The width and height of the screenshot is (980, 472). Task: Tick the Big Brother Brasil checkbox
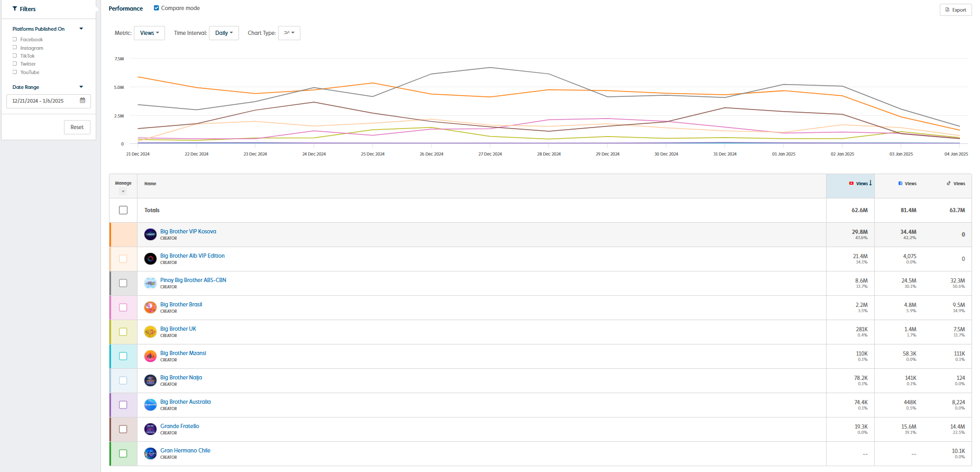click(x=123, y=307)
